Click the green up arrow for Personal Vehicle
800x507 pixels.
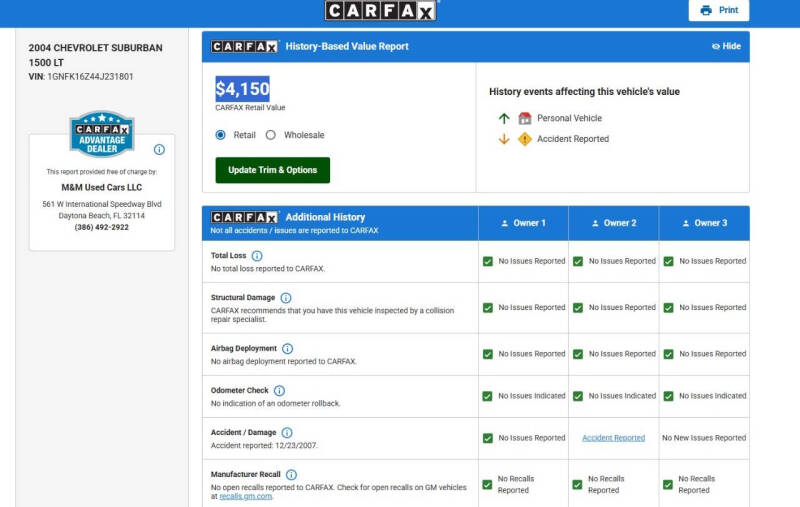point(504,118)
